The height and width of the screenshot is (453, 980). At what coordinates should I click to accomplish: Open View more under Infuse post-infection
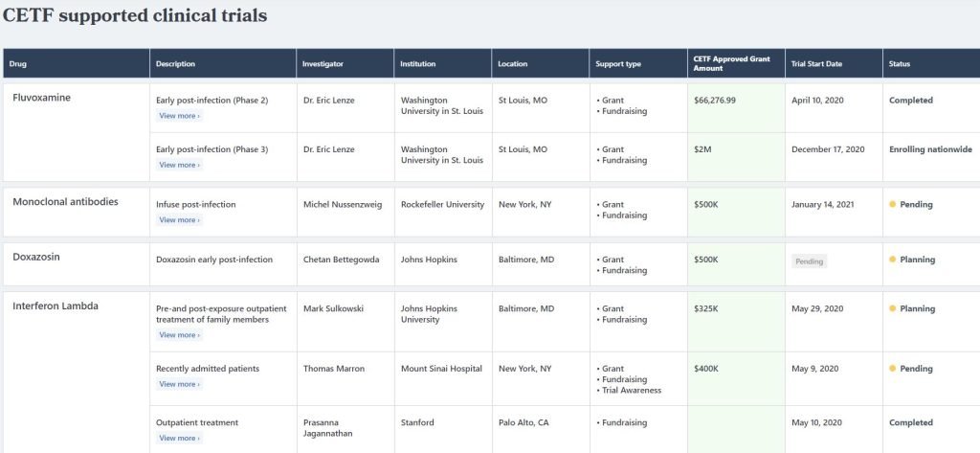pyautogui.click(x=179, y=220)
